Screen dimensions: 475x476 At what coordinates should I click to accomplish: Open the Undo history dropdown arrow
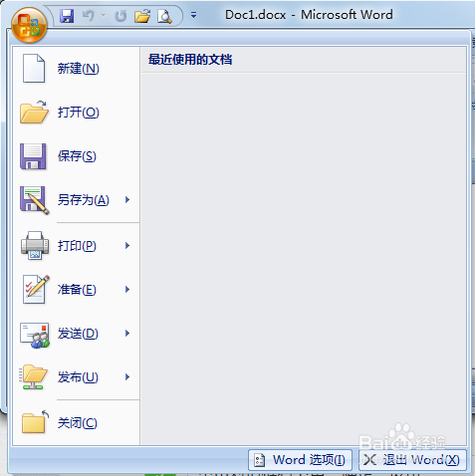(104, 16)
